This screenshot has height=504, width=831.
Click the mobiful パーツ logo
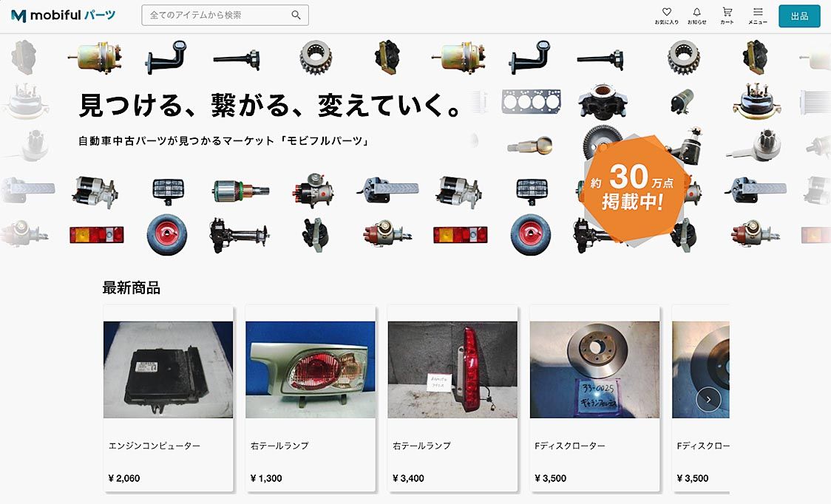(63, 16)
